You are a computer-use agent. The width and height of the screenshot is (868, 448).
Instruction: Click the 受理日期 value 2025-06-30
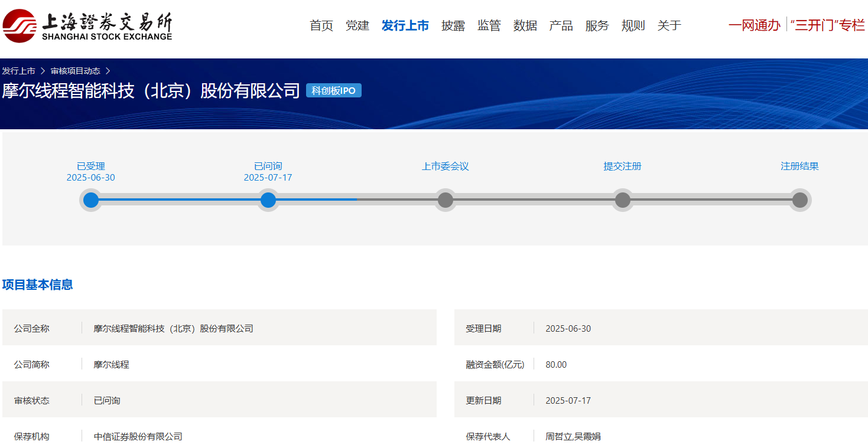pos(568,329)
